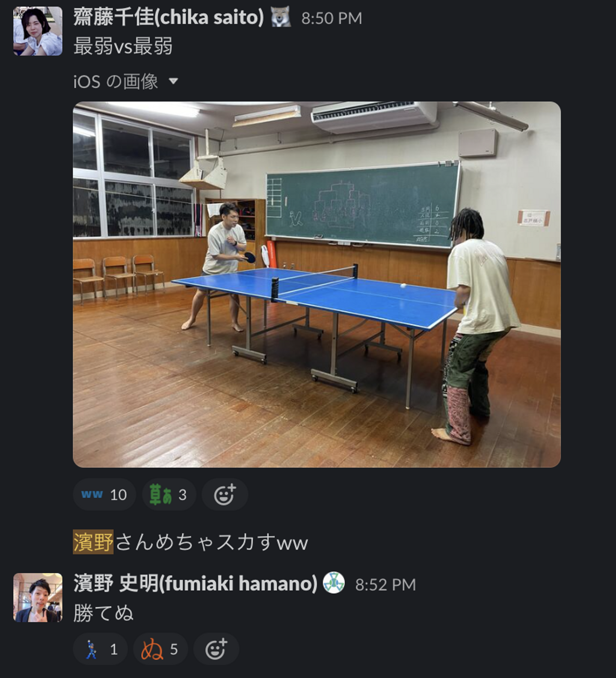Viewport: 616px width, 678px height.
Task: Toggle the dancing person reaction with 1 vote
Action: coord(101,649)
